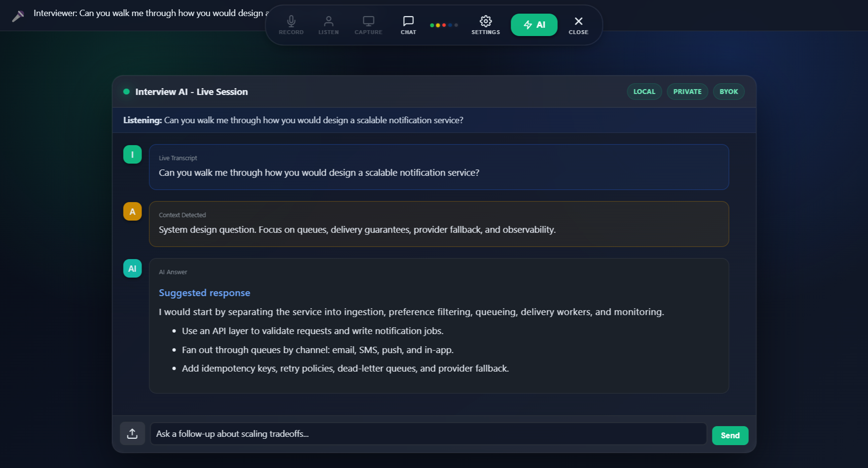
Task: Click the 'I would start by separating' sentence
Action: 411,312
